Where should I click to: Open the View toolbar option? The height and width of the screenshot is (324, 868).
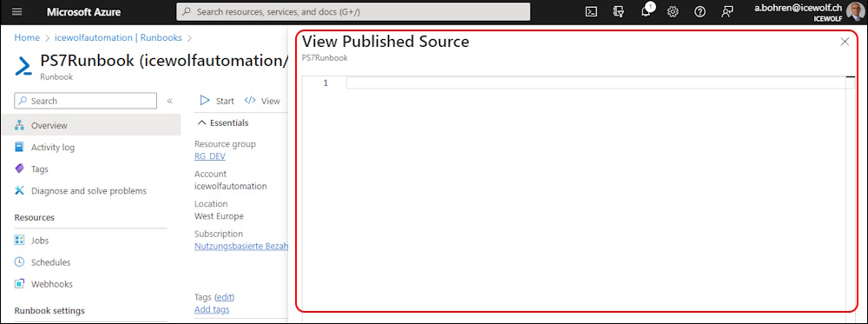pos(262,101)
